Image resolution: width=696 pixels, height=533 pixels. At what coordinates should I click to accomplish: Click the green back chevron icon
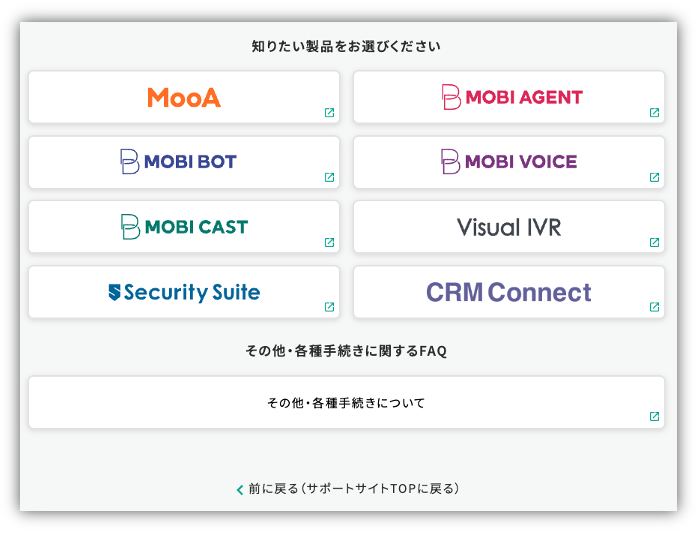240,490
